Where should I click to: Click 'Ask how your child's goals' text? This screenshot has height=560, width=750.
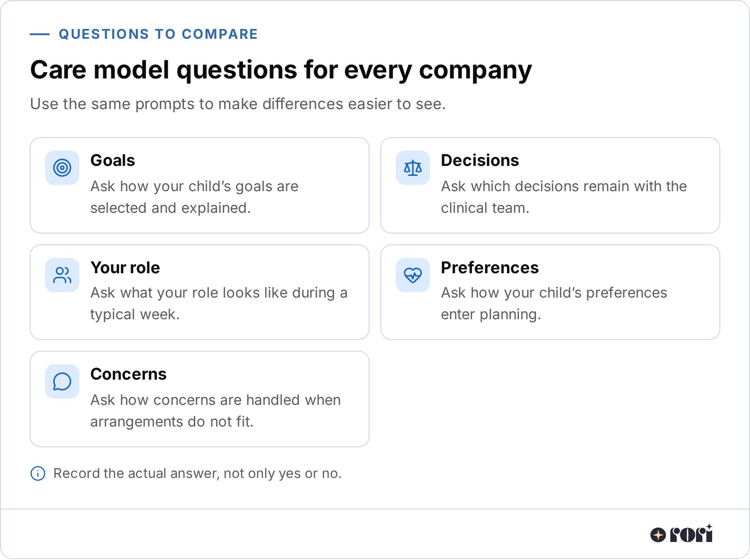click(194, 197)
